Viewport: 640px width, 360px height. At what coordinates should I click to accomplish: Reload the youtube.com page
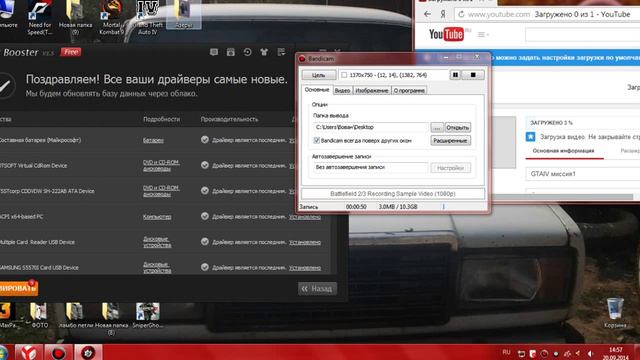click(x=461, y=14)
